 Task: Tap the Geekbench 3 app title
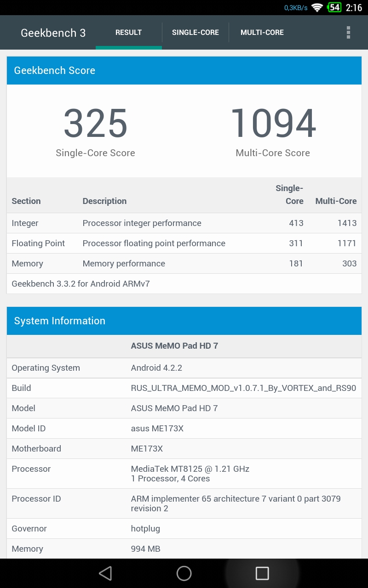coord(53,33)
